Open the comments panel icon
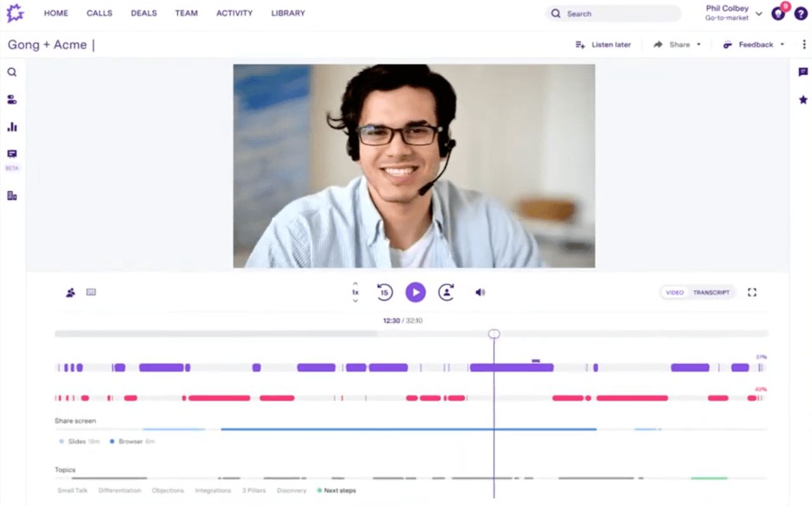 [x=803, y=72]
